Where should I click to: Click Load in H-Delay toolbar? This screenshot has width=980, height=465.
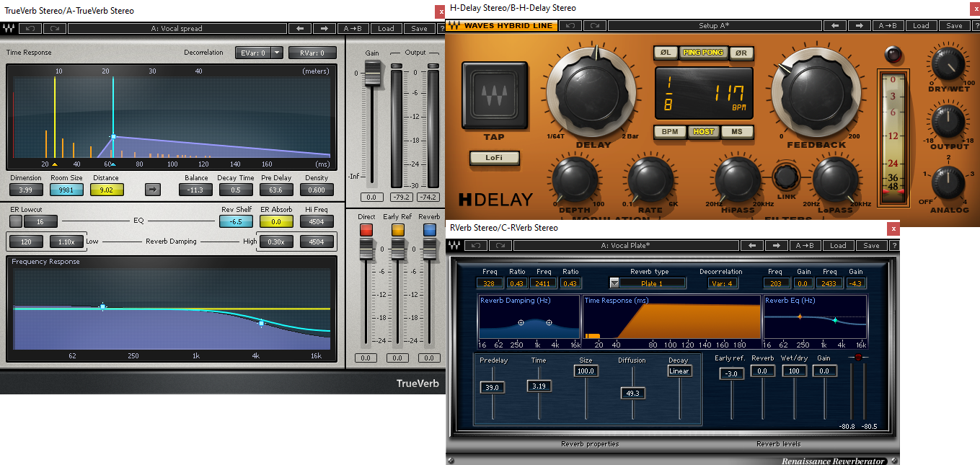[922, 25]
